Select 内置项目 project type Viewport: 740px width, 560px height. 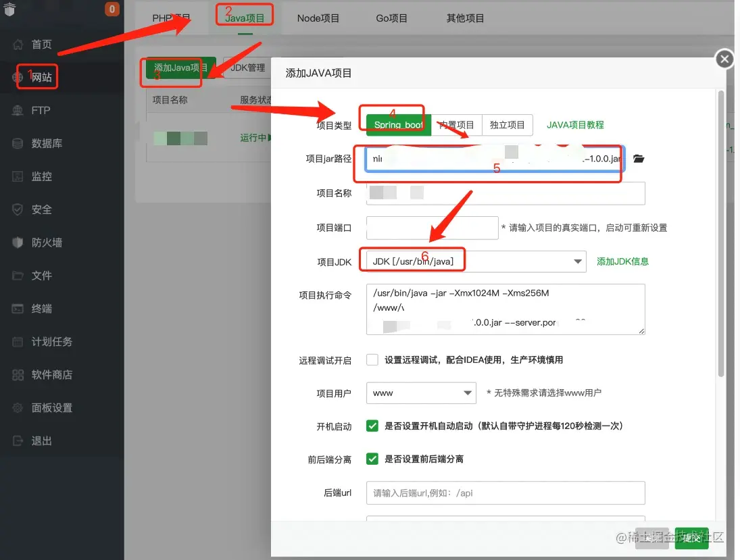pos(456,125)
